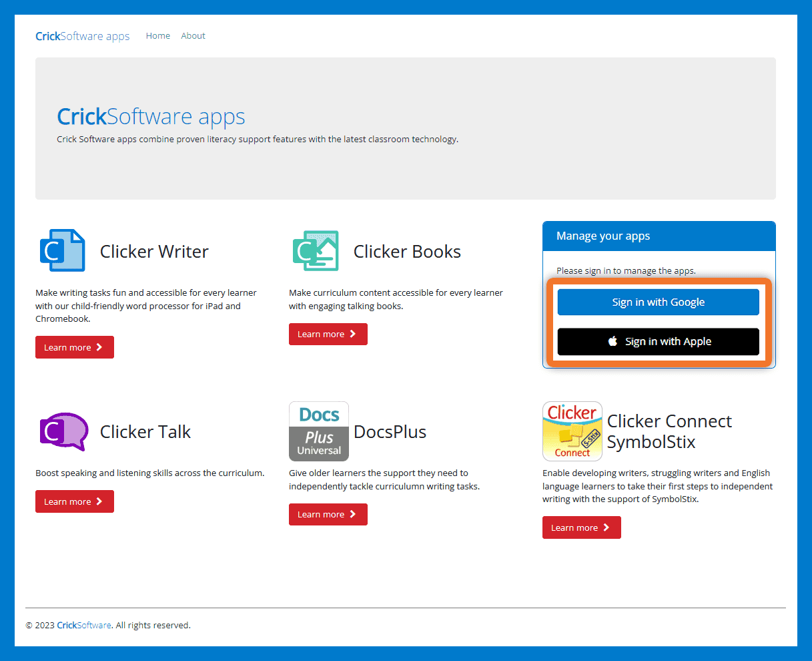Learn more about DocsPlus
Image resolution: width=812 pixels, height=661 pixels.
[x=328, y=514]
